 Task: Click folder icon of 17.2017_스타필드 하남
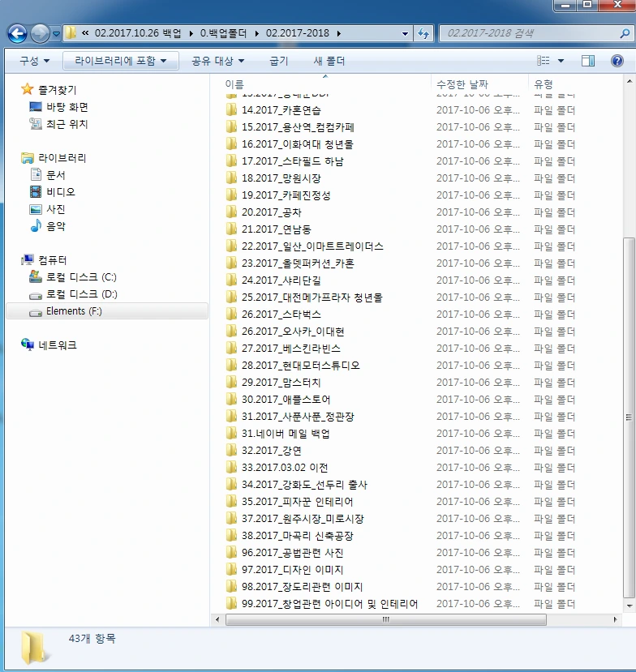pos(231,161)
